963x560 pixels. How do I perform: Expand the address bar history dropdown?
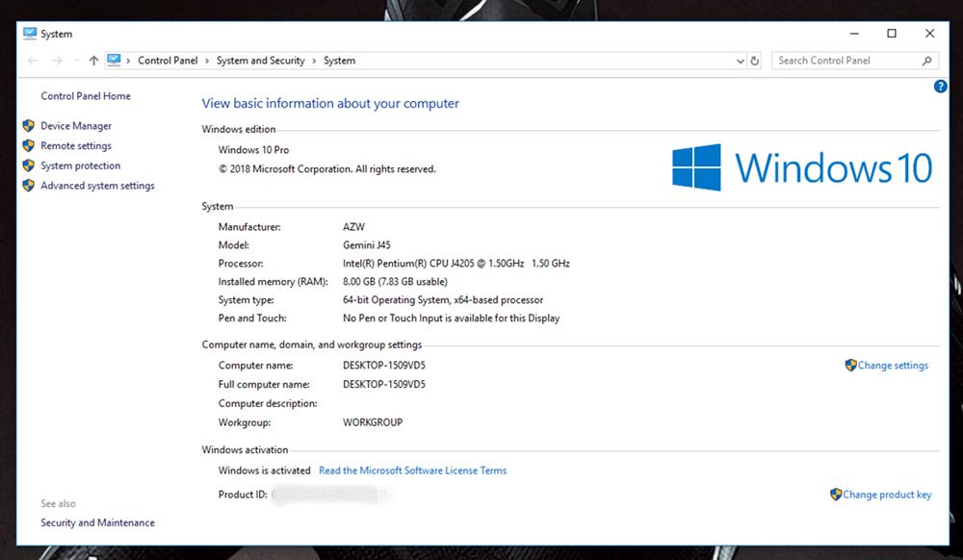[739, 61]
